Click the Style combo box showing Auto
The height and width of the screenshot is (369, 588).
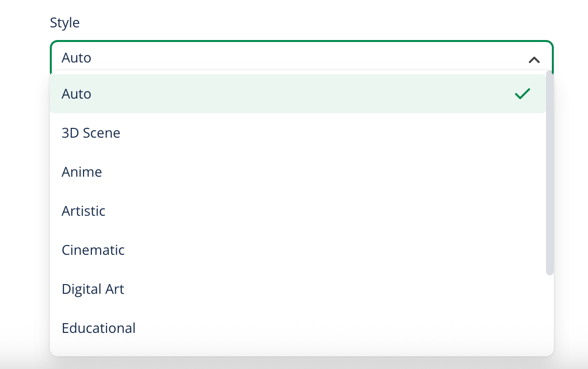(293, 58)
